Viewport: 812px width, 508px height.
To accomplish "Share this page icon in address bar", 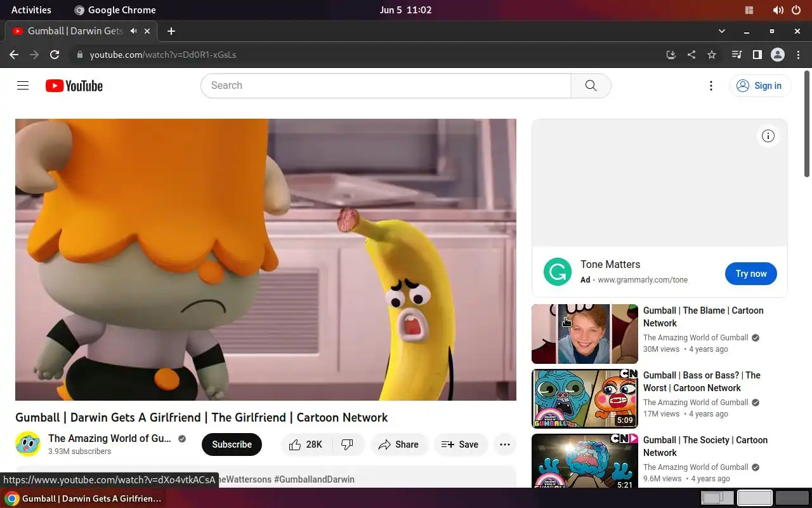I will tap(691, 55).
